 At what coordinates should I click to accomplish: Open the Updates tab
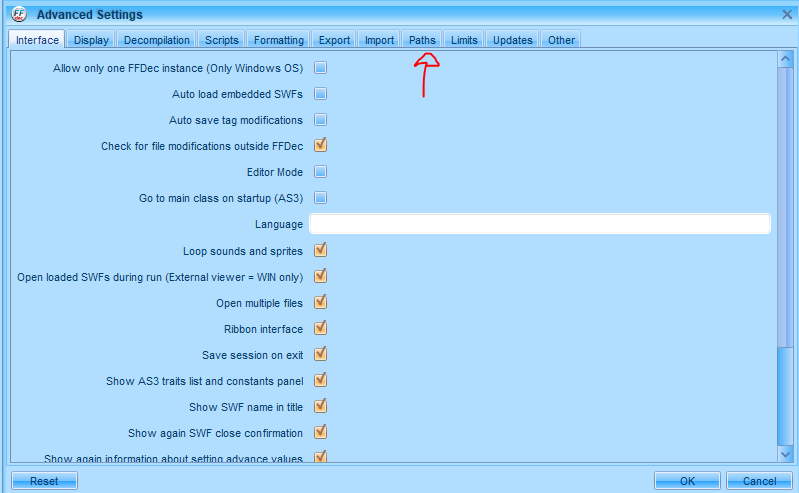pyautogui.click(x=512, y=40)
